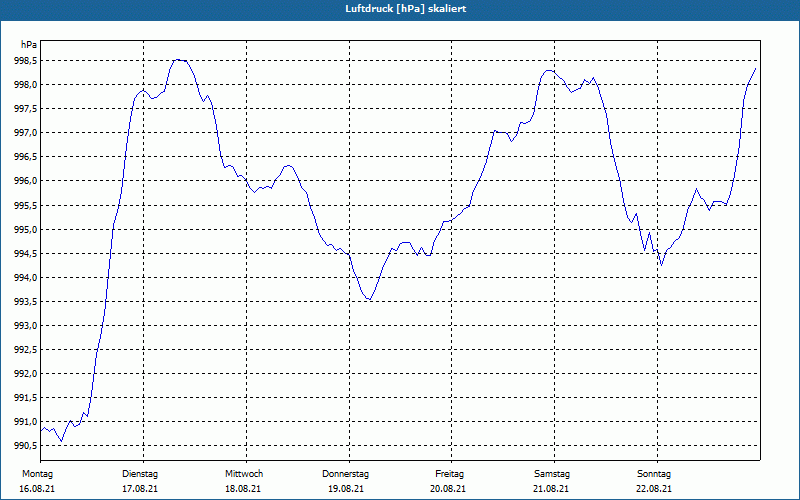This screenshot has width=800, height=500.
Task: Click the curve's lowest dip on Thursday
Action: 369,299
